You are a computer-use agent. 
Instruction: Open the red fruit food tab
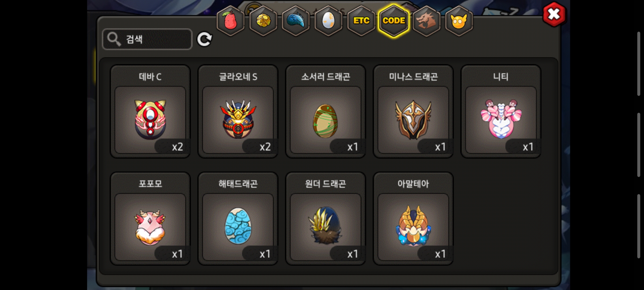click(230, 21)
